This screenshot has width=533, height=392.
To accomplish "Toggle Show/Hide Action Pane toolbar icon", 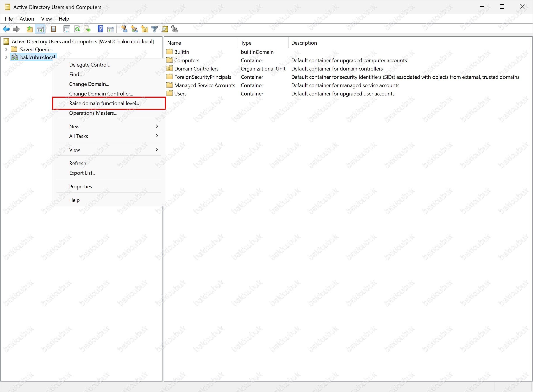I will pos(111,29).
